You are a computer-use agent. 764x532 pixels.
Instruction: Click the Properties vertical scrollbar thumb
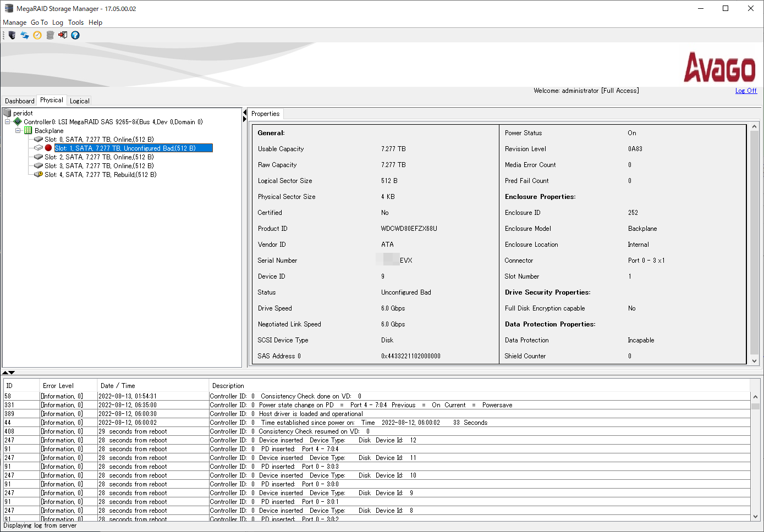(x=755, y=243)
